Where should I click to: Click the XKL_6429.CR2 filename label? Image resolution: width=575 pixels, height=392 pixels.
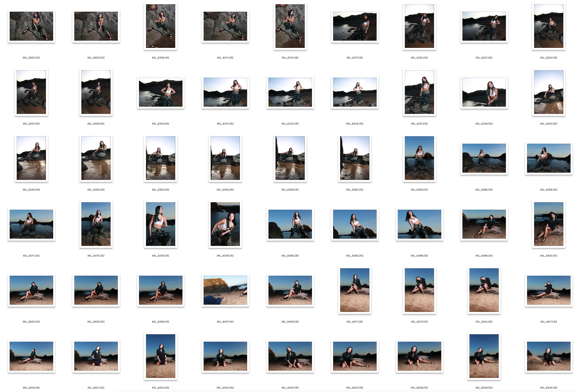[x=484, y=388]
